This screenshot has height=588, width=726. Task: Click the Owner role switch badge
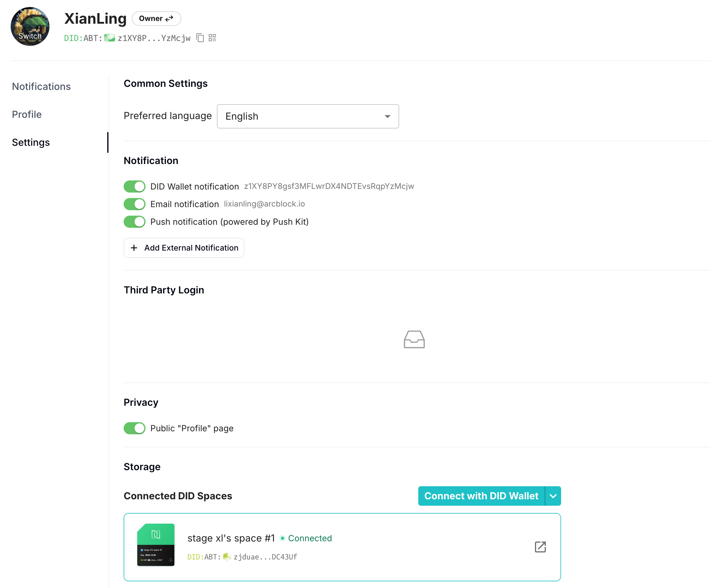(156, 19)
